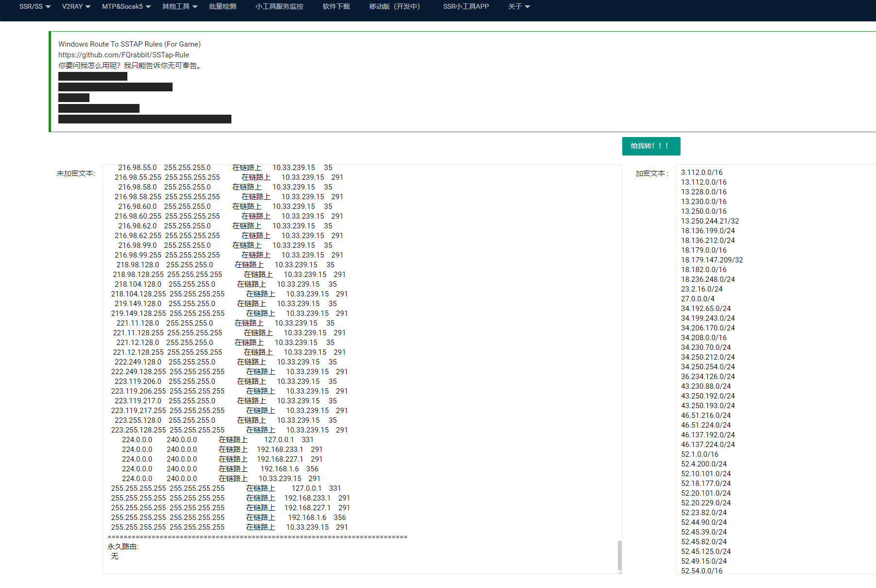Open the 小工具服务监控 page
Image resolution: width=876 pixels, height=588 pixels.
[x=279, y=6]
